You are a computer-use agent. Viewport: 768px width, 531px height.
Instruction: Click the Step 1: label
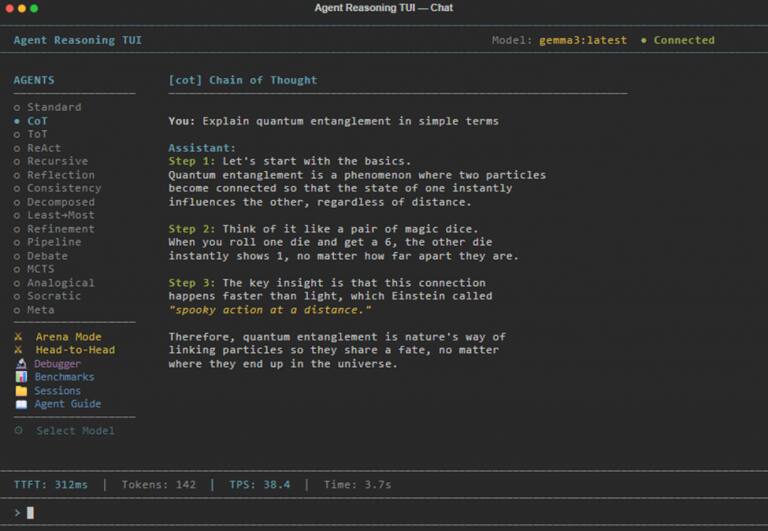pyautogui.click(x=192, y=161)
